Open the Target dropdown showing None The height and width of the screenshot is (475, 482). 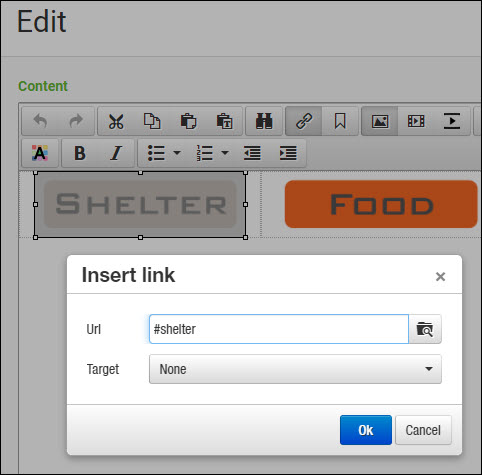coord(295,369)
